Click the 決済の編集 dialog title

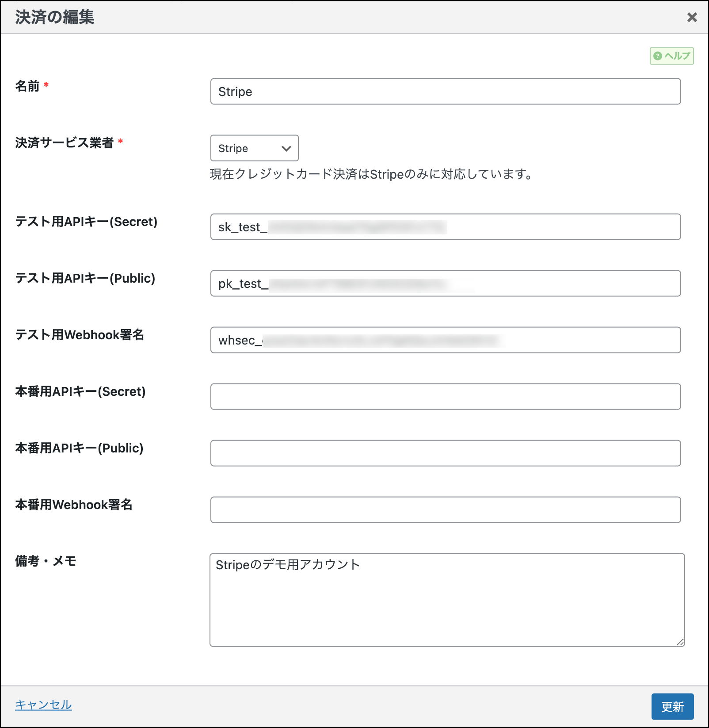54,17
